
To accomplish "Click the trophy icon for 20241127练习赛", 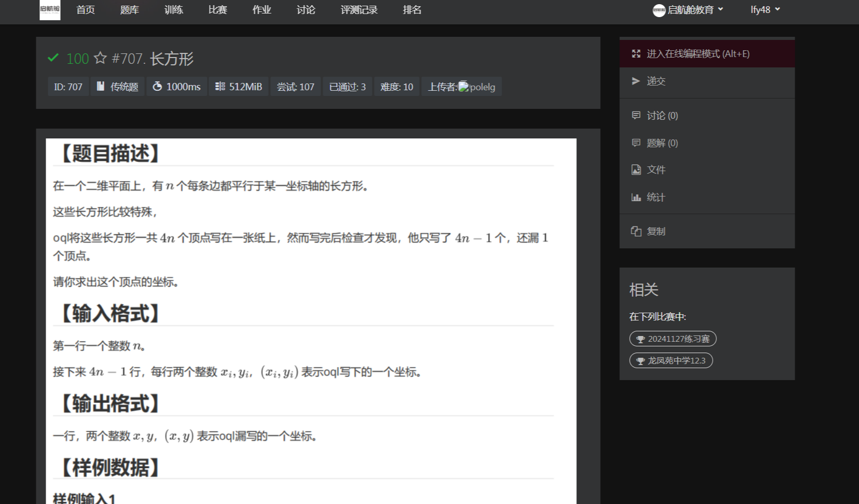I will point(641,339).
